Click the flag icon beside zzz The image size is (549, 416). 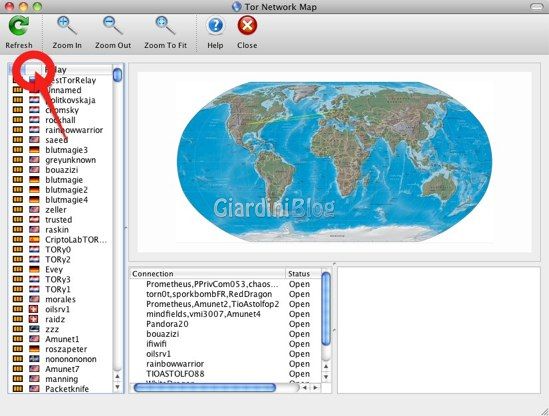[34, 329]
